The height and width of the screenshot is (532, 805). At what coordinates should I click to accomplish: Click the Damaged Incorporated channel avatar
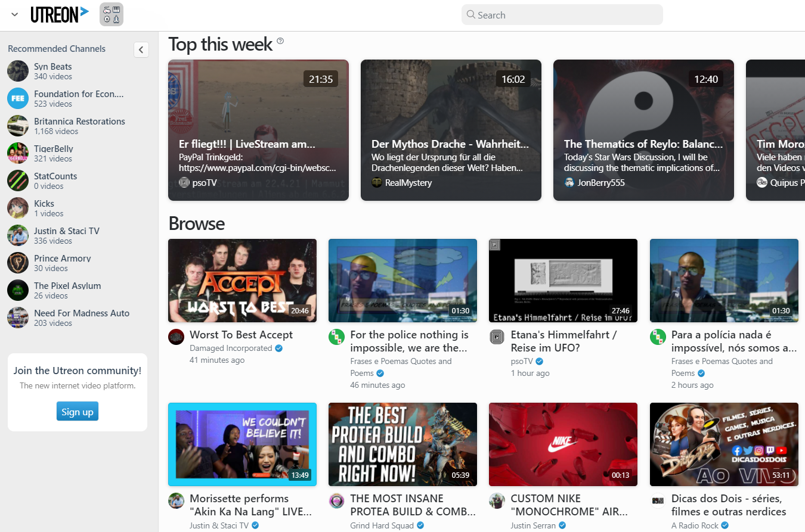pos(176,337)
